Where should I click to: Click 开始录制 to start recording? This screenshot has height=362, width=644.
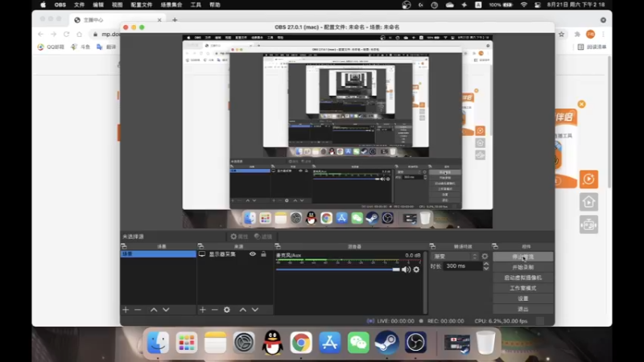(522, 267)
